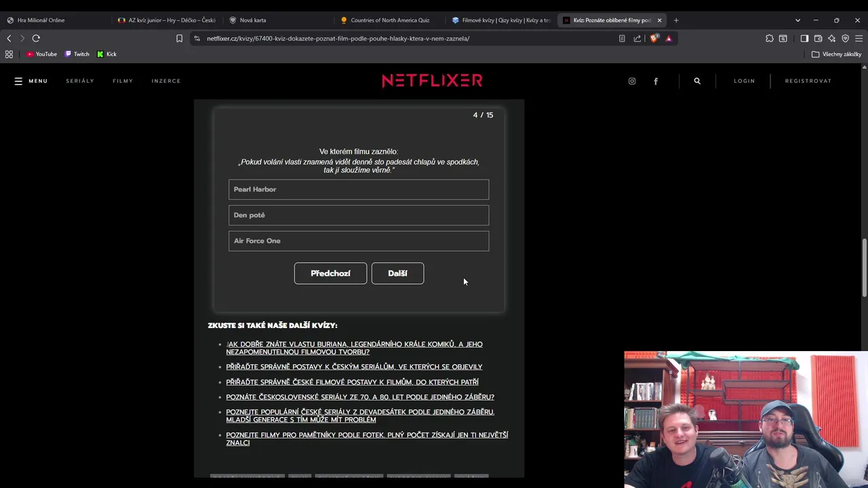This screenshot has height=488, width=868.
Task: Click the site search magnifier icon
Action: pyautogui.click(x=697, y=81)
